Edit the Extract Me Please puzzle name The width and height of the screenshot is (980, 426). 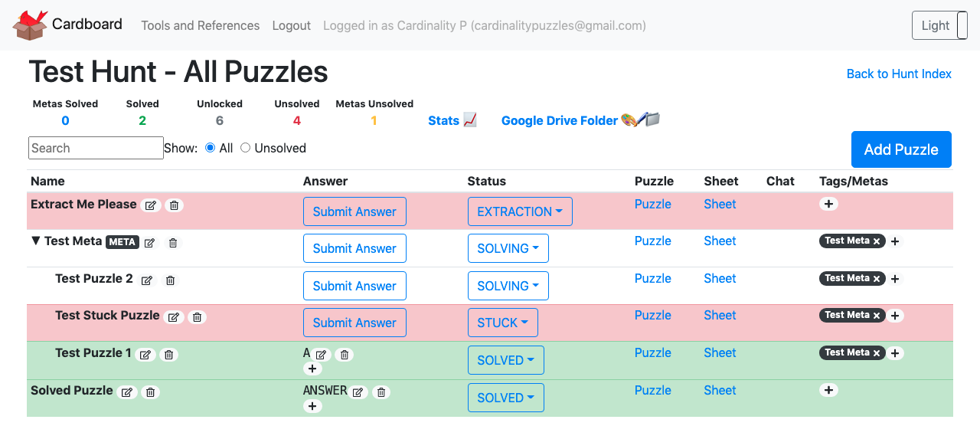151,205
